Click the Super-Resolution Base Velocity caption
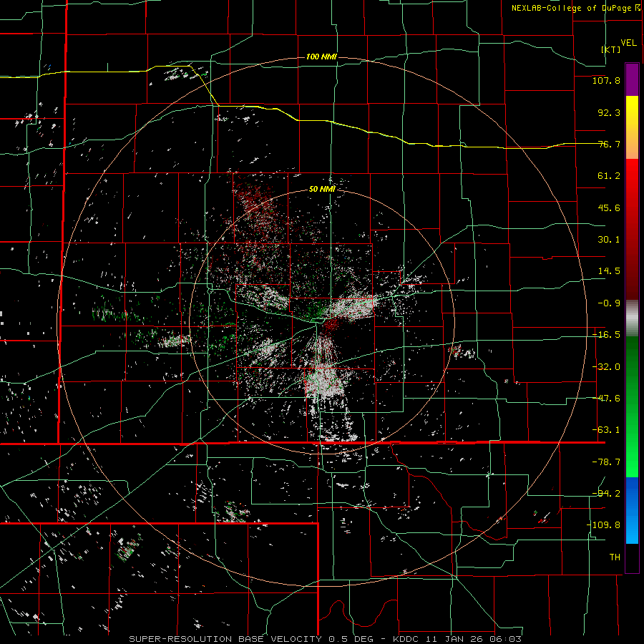The image size is (644, 644). 326,639
